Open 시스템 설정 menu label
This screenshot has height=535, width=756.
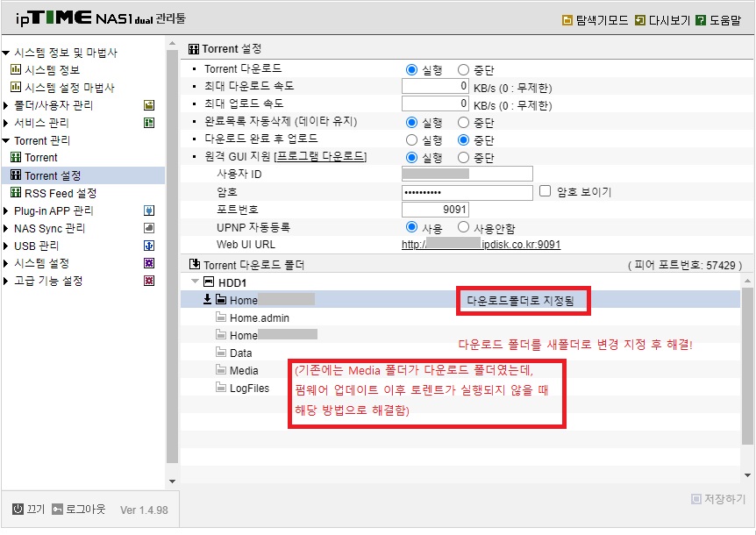[x=41, y=263]
